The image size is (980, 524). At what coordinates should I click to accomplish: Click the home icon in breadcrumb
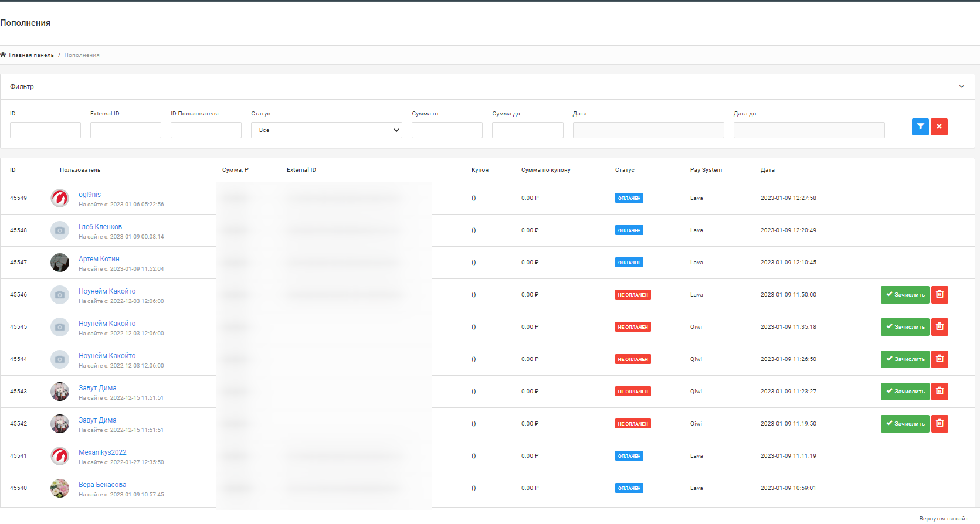(3, 55)
